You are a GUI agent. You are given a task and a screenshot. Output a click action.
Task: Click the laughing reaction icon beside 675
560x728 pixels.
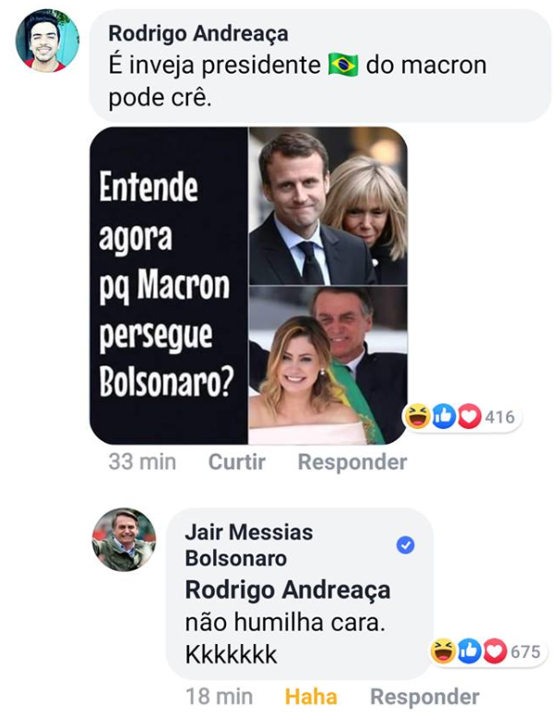tap(444, 652)
